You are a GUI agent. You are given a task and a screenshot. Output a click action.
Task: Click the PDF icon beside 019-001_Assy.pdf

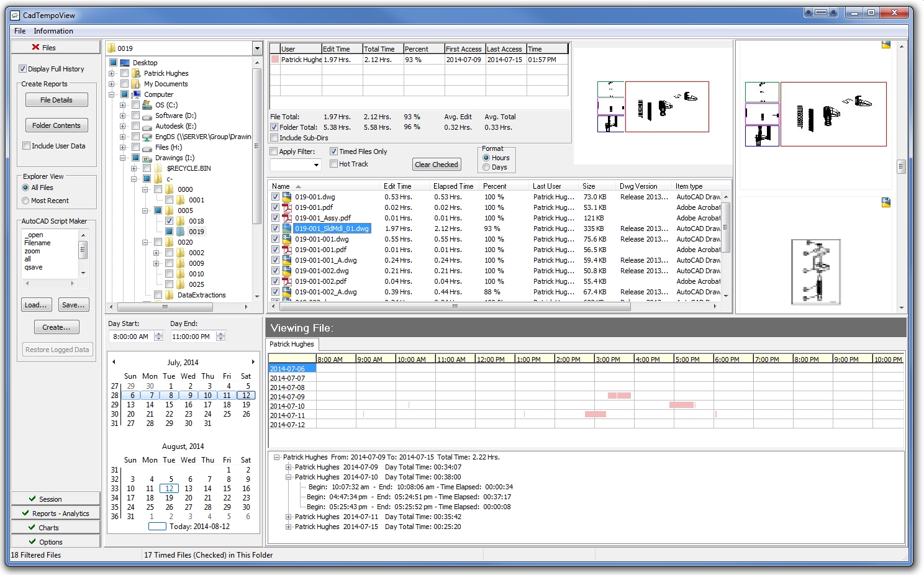click(x=287, y=218)
